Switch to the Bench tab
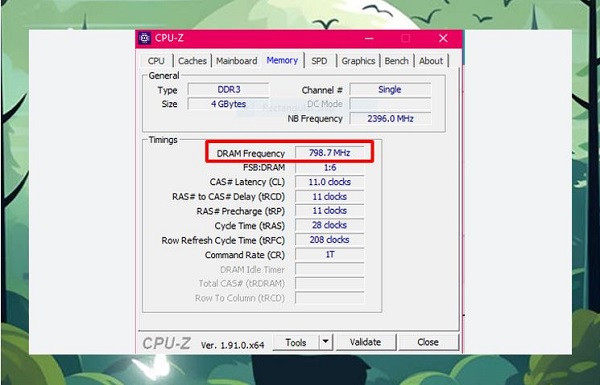Image resolution: width=600 pixels, height=385 pixels. tap(396, 61)
